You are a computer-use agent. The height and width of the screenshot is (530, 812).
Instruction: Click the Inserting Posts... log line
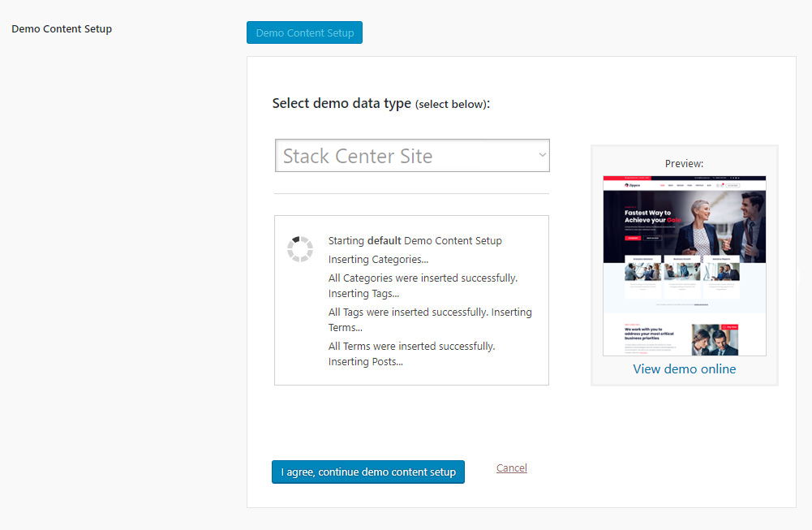(366, 362)
